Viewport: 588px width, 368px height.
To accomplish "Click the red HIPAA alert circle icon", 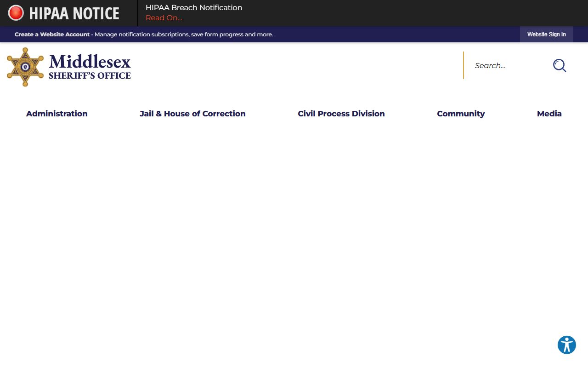I will [16, 13].
